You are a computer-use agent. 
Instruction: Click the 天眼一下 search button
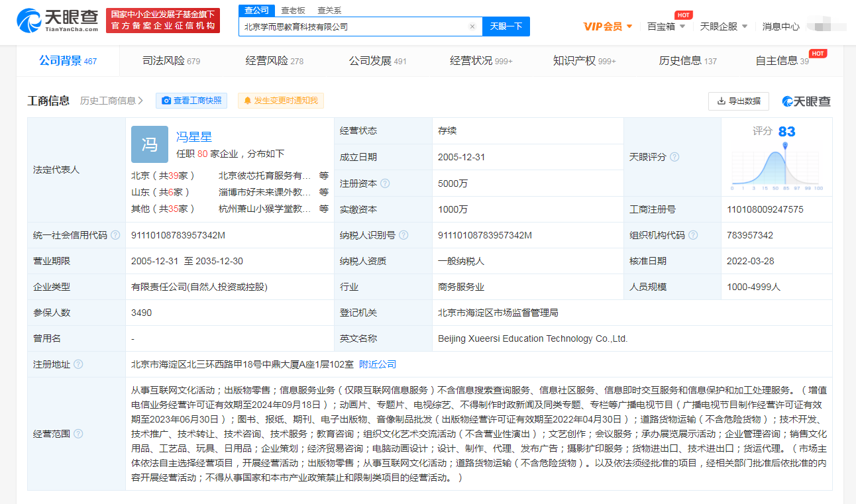click(506, 26)
